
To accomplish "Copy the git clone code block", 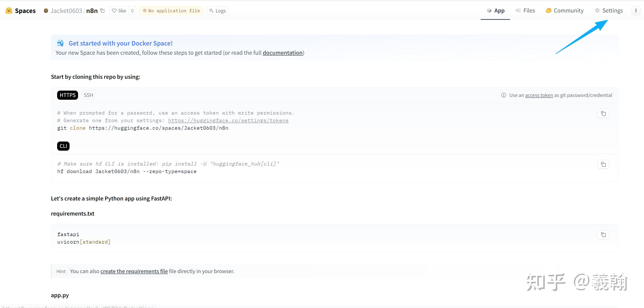I will 603,113.
